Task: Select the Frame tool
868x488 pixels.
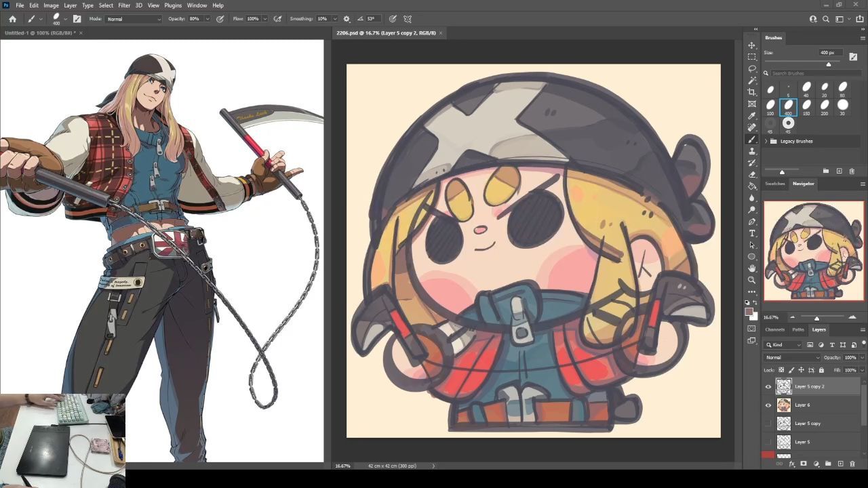Action: click(751, 104)
